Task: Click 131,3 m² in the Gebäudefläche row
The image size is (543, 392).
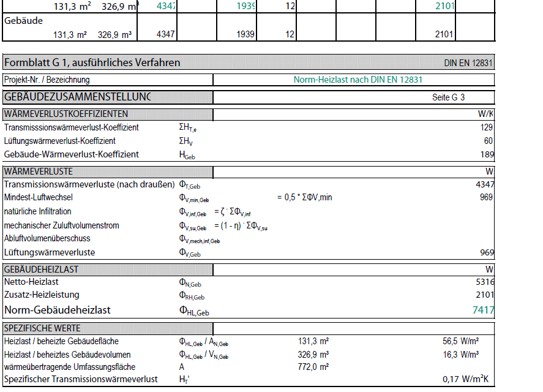Action: point(313,341)
